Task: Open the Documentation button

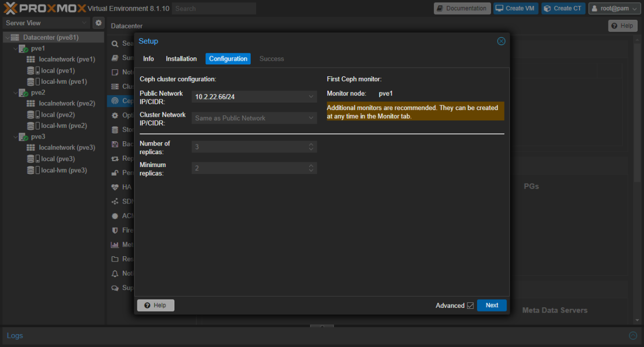Action: click(x=462, y=8)
